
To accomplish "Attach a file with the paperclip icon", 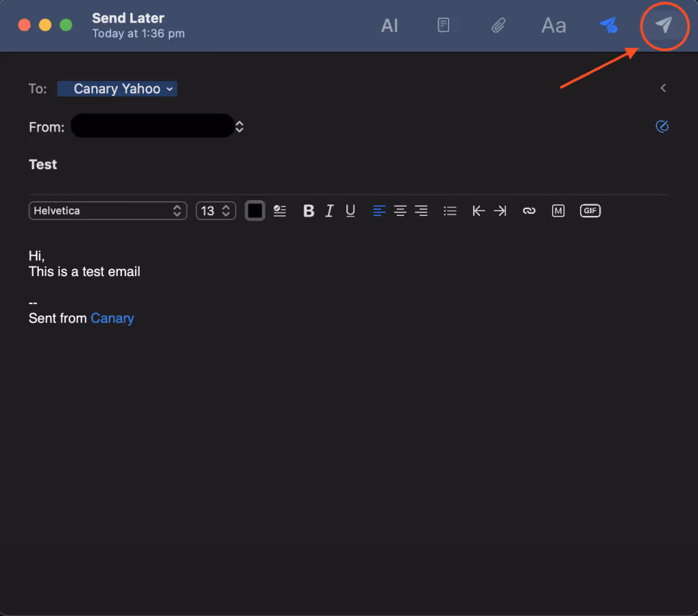I will (x=498, y=25).
